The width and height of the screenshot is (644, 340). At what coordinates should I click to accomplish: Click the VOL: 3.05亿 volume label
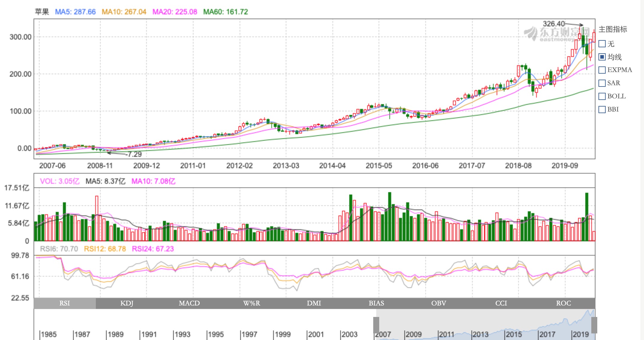pyautogui.click(x=60, y=181)
